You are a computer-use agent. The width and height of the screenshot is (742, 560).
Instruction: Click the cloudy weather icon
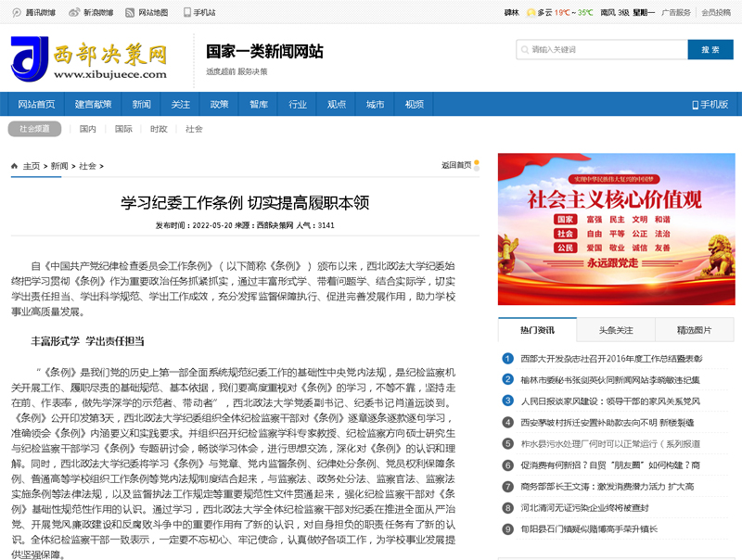(531, 13)
